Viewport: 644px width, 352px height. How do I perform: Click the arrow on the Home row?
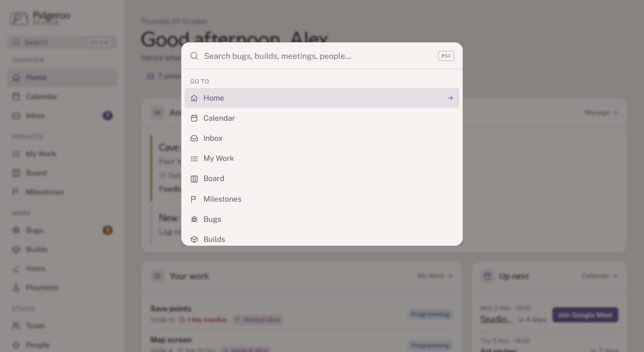click(x=450, y=98)
